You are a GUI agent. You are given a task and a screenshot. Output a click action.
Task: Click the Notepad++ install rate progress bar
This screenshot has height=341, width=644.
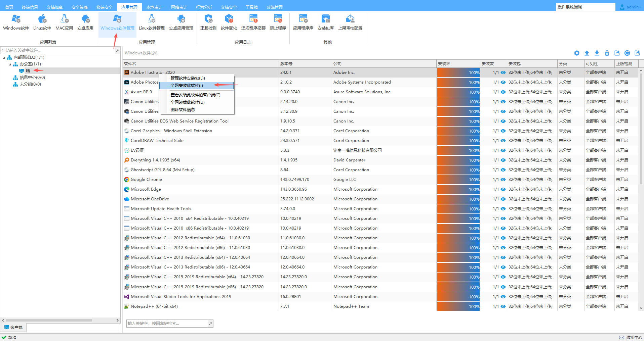point(458,306)
